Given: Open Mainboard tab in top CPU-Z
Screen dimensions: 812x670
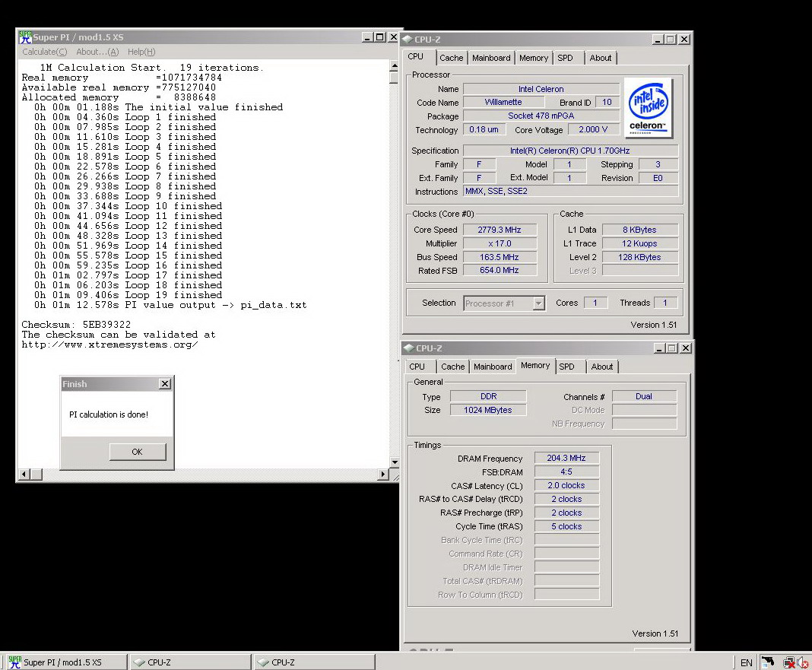Looking at the screenshot, I should click(x=491, y=58).
